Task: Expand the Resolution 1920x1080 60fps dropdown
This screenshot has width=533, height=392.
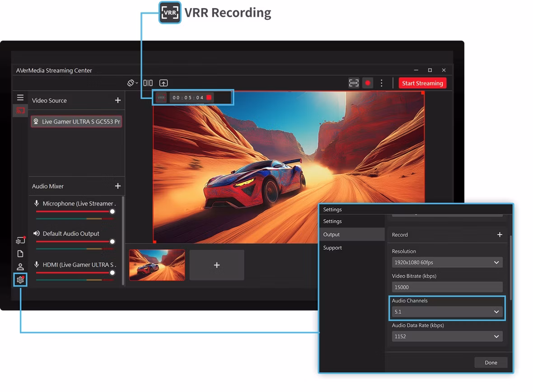Action: (x=447, y=262)
